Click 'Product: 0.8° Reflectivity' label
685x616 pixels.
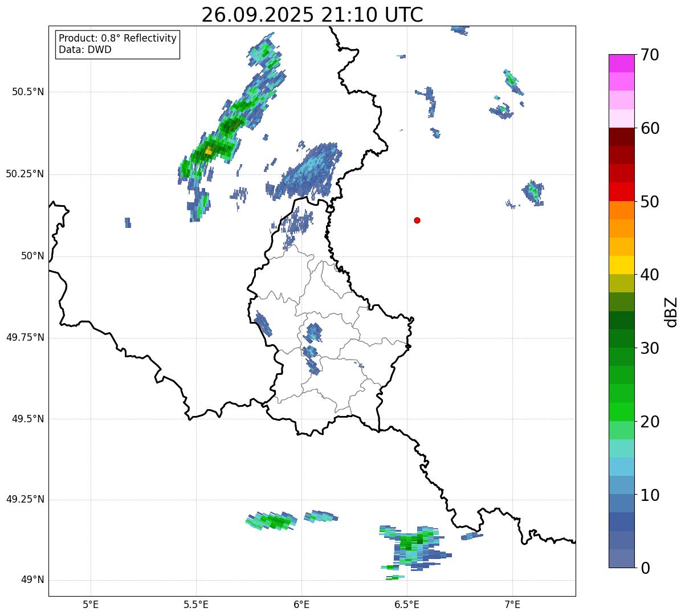[118, 38]
